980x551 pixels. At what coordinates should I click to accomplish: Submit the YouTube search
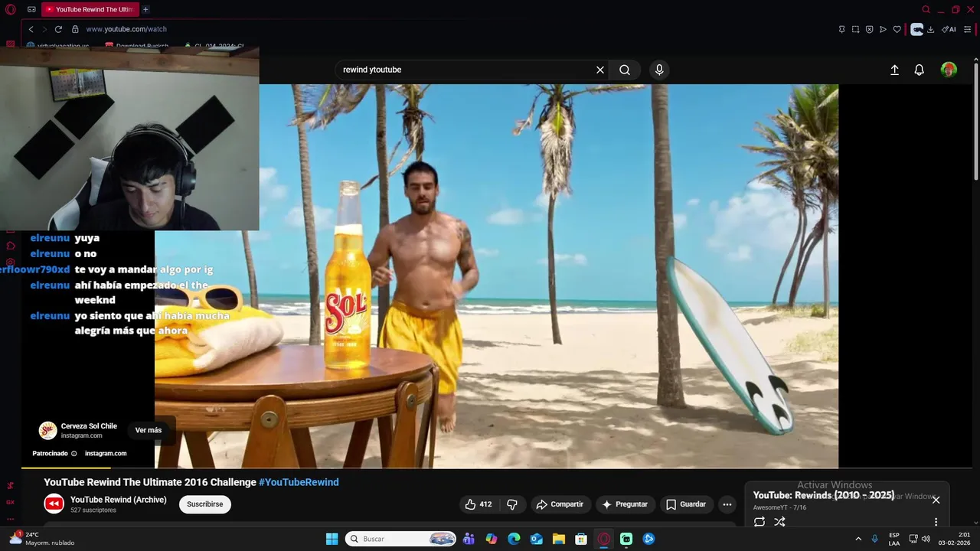tap(625, 70)
